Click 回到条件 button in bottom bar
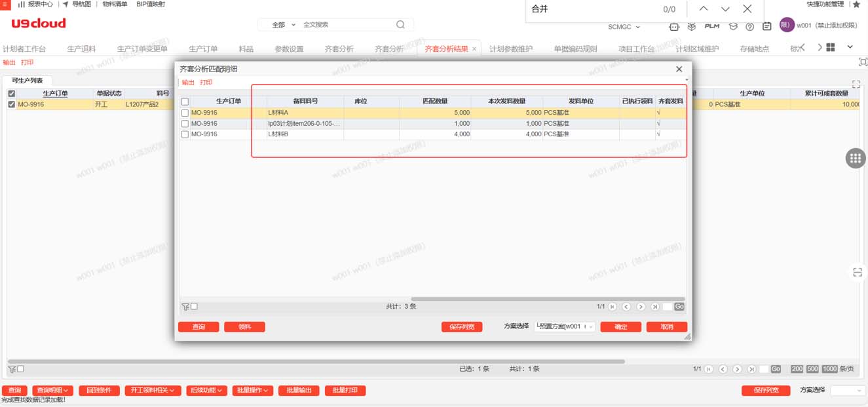Viewport: 868px width, 407px height. (x=99, y=391)
